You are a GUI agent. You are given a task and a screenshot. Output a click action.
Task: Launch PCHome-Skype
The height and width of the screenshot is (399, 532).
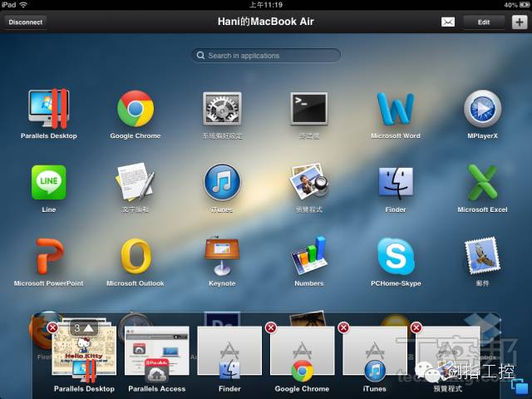point(396,257)
